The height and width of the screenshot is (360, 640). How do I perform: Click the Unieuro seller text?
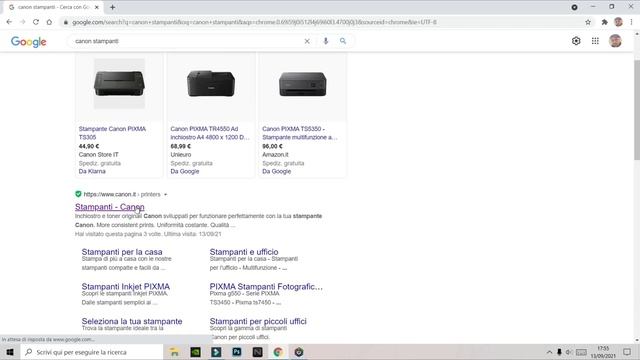(181, 155)
